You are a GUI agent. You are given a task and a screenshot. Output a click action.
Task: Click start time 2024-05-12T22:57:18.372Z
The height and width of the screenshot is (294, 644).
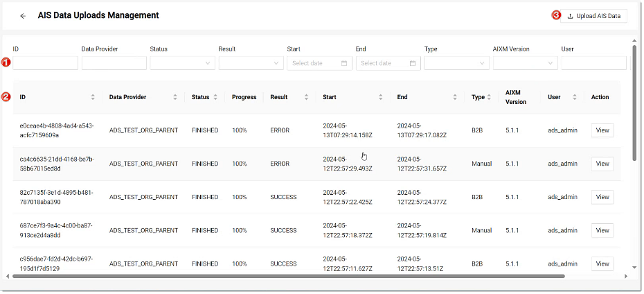[348, 230]
